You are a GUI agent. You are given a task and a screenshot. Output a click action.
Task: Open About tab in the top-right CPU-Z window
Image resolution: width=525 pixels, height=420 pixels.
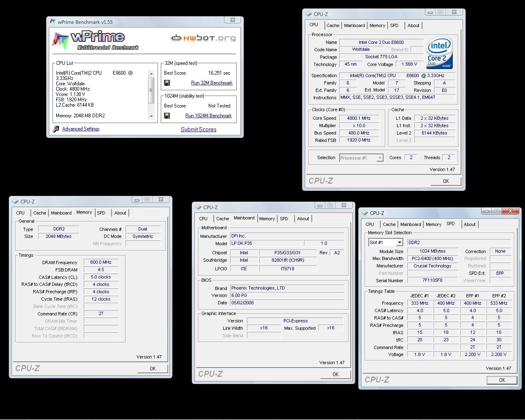pos(413,25)
